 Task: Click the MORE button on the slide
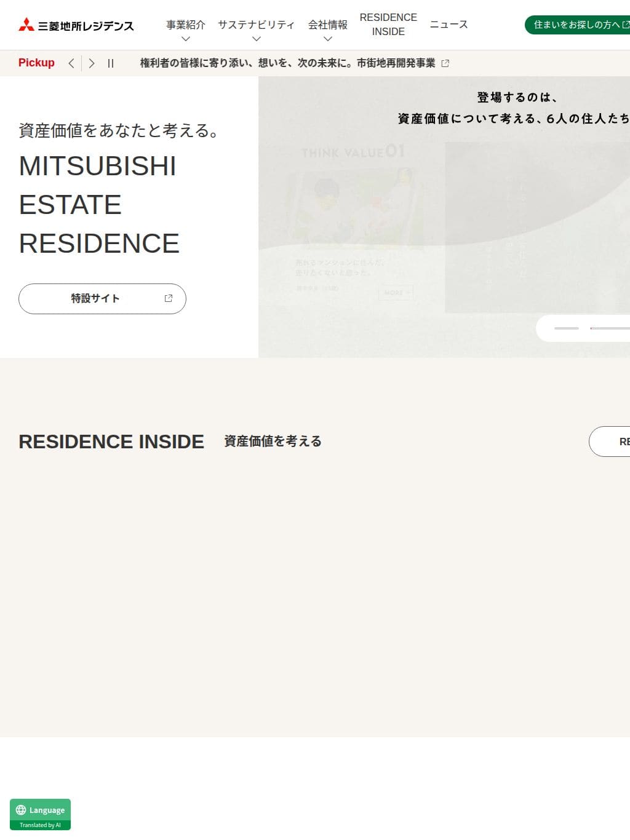[396, 293]
